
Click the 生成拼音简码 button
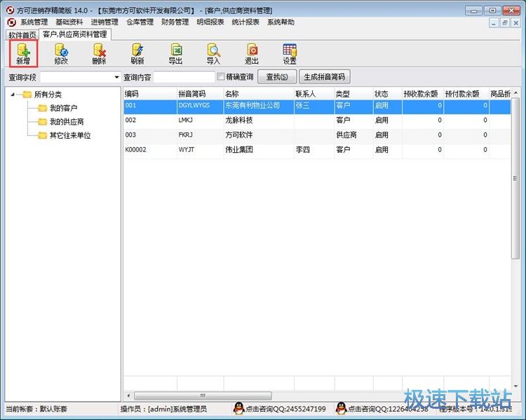point(325,77)
